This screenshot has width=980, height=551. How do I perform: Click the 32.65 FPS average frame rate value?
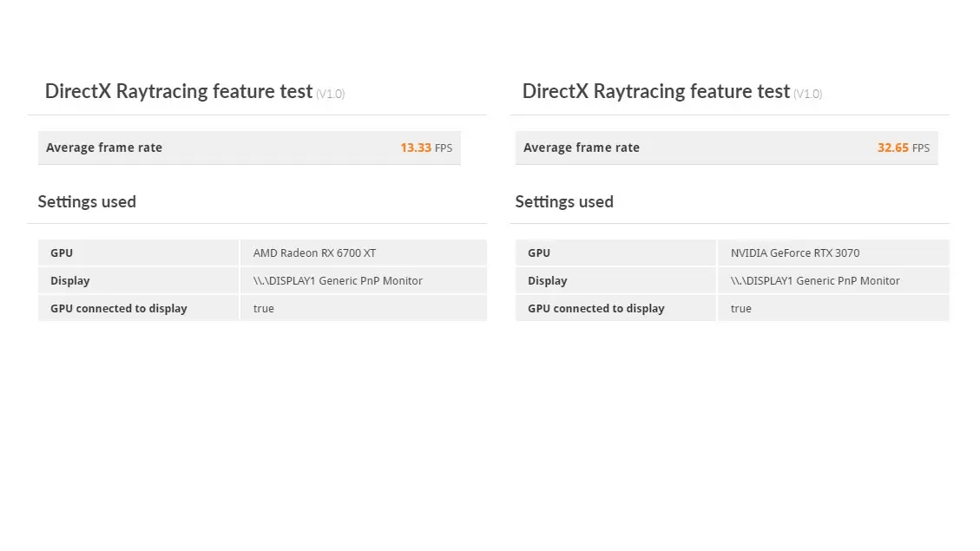903,148
